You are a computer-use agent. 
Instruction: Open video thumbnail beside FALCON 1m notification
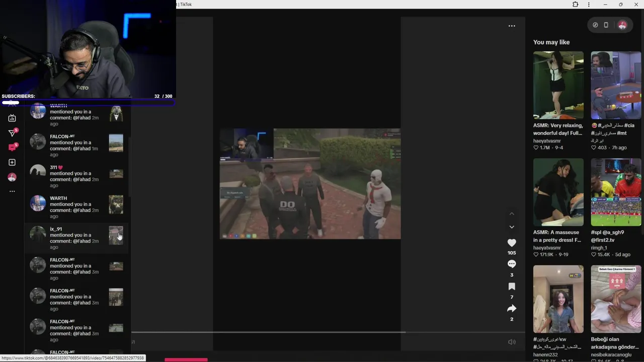(116, 143)
